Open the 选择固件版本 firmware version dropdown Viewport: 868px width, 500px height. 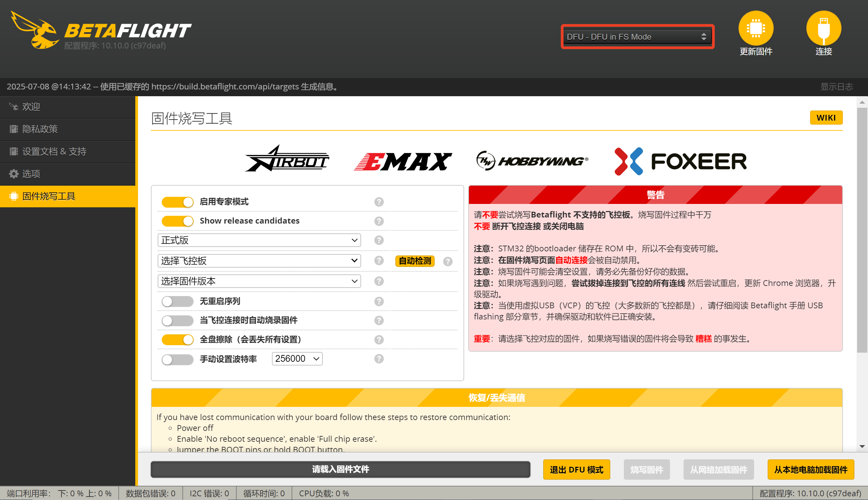[259, 281]
